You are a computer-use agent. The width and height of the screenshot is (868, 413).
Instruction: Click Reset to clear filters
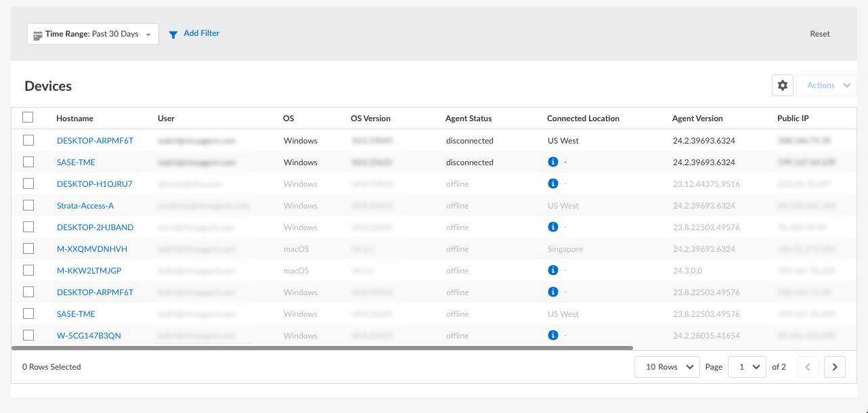819,34
